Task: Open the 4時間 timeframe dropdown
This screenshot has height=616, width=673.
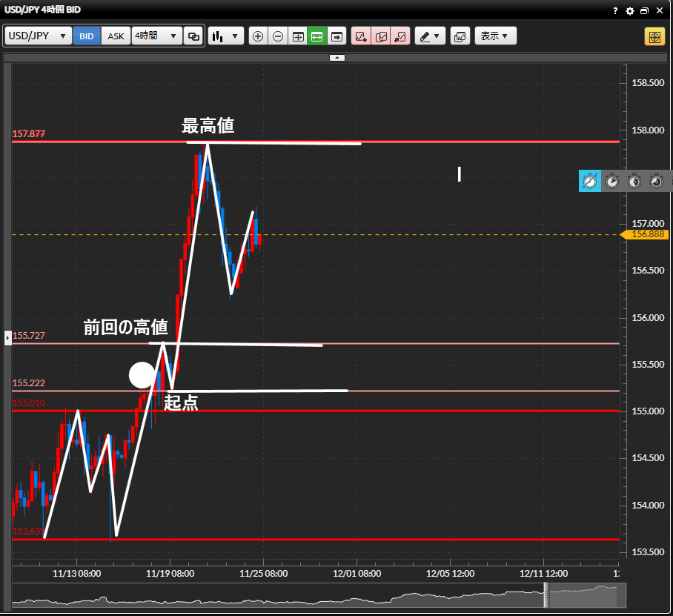Action: click(157, 36)
